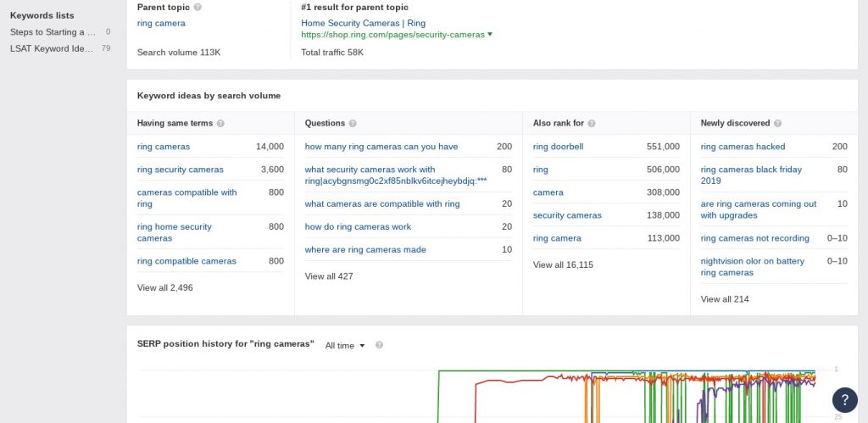The width and height of the screenshot is (868, 423).
Task: Open nightvision olor on battery ring cameras
Action: (753, 267)
